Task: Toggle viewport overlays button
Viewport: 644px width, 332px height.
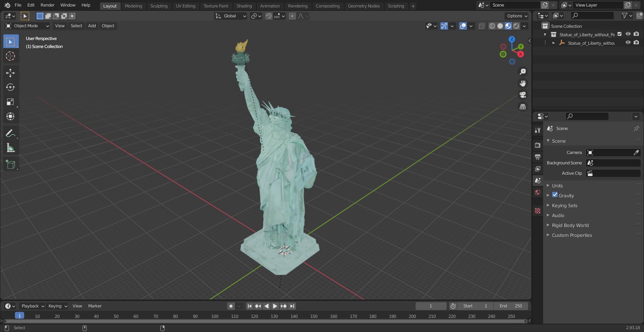Action: coord(463,26)
